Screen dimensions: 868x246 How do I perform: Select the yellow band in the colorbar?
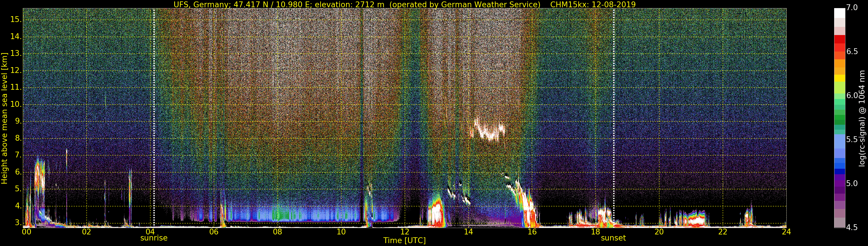pyautogui.click(x=839, y=78)
